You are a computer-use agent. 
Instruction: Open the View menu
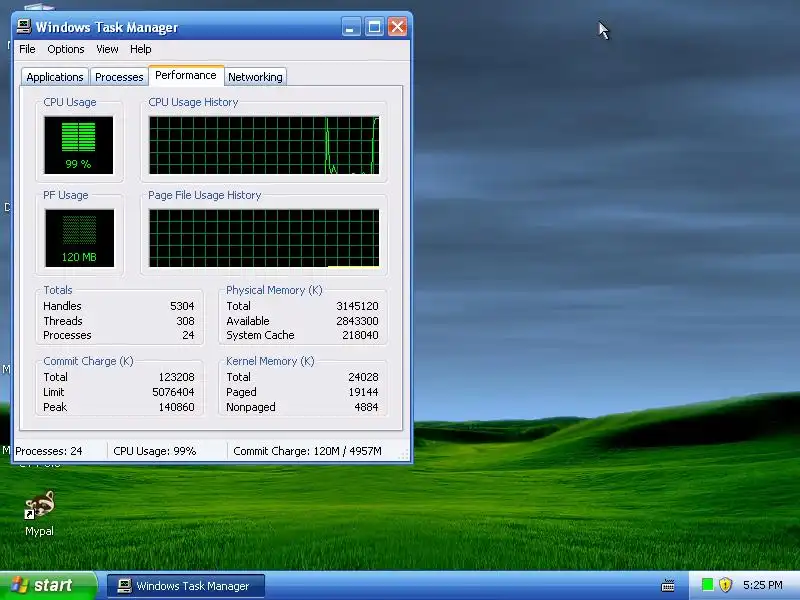pyautogui.click(x=107, y=49)
